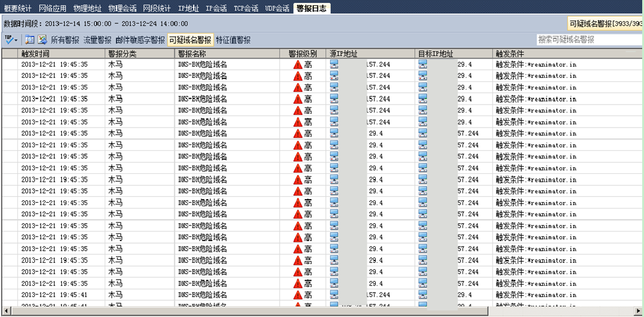Select the 警报日志 tab
This screenshot has width=644, height=317.
point(312,8)
